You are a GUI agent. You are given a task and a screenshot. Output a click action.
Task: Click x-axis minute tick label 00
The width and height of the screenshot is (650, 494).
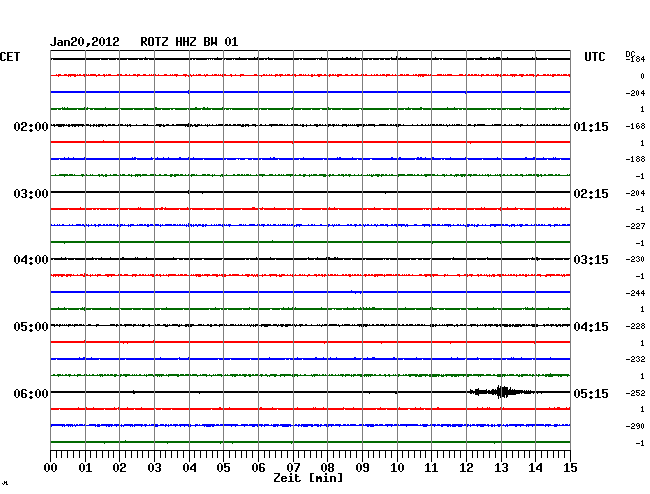[51, 468]
